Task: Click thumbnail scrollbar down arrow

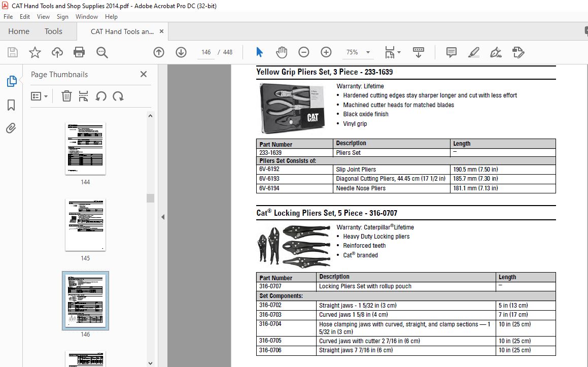Action: click(150, 363)
